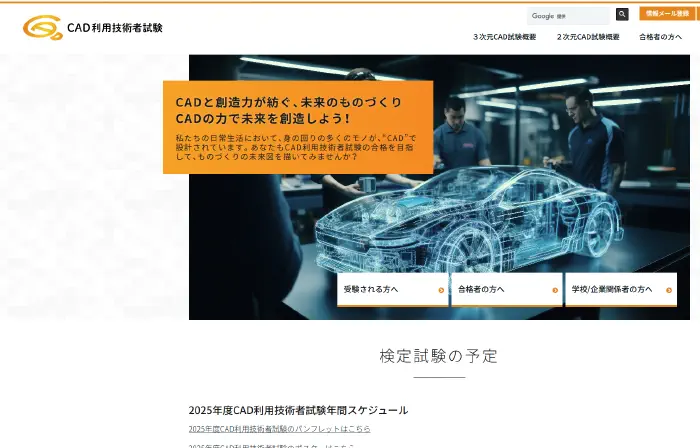
Task: Open the 2025年度パンフレットはこちら link
Action: [279, 429]
